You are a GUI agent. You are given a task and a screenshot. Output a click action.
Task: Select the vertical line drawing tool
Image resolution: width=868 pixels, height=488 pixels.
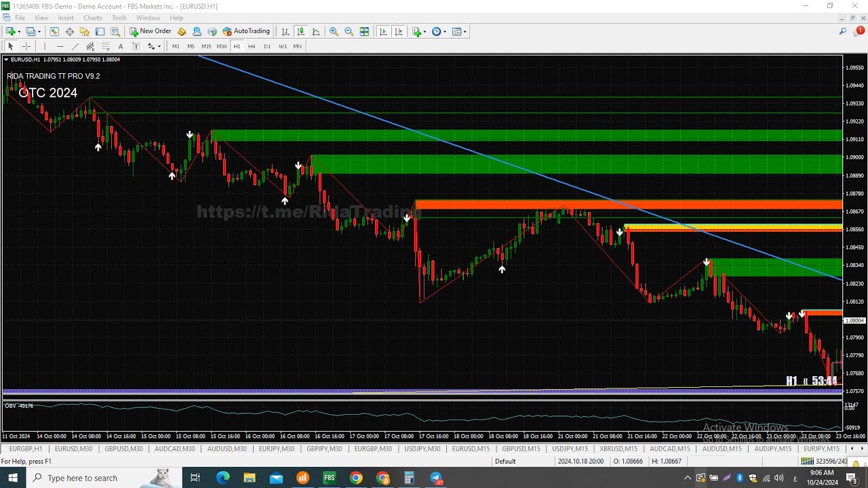click(x=45, y=46)
